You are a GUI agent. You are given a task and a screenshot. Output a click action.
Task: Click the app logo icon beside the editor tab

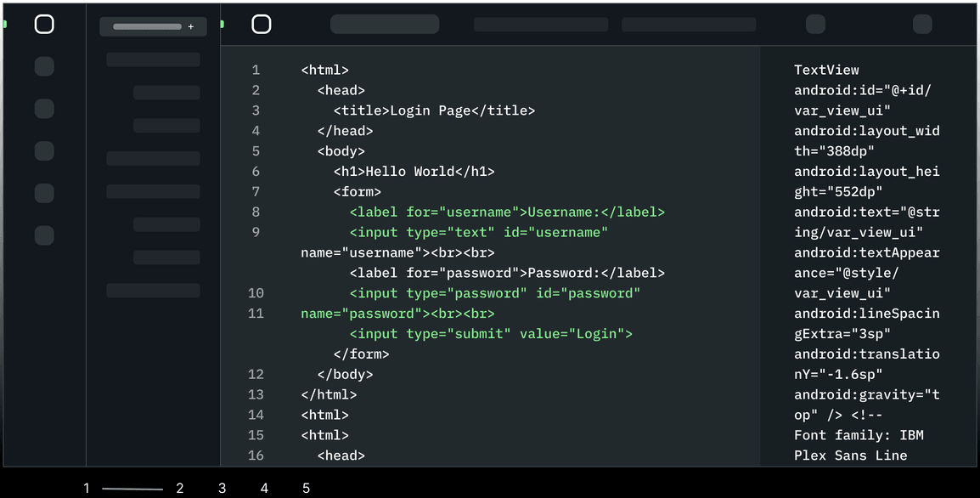261,24
